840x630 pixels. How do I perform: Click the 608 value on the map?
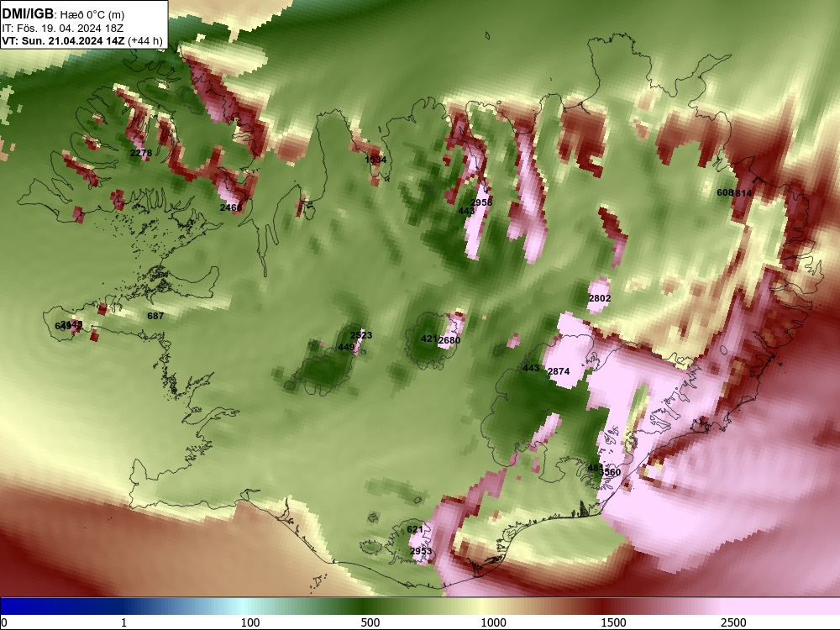(x=725, y=192)
